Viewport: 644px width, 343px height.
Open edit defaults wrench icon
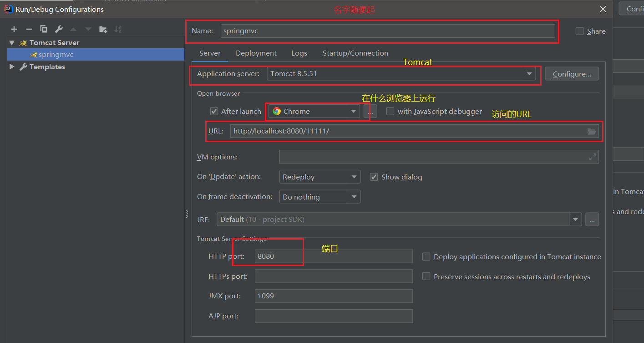coord(59,29)
